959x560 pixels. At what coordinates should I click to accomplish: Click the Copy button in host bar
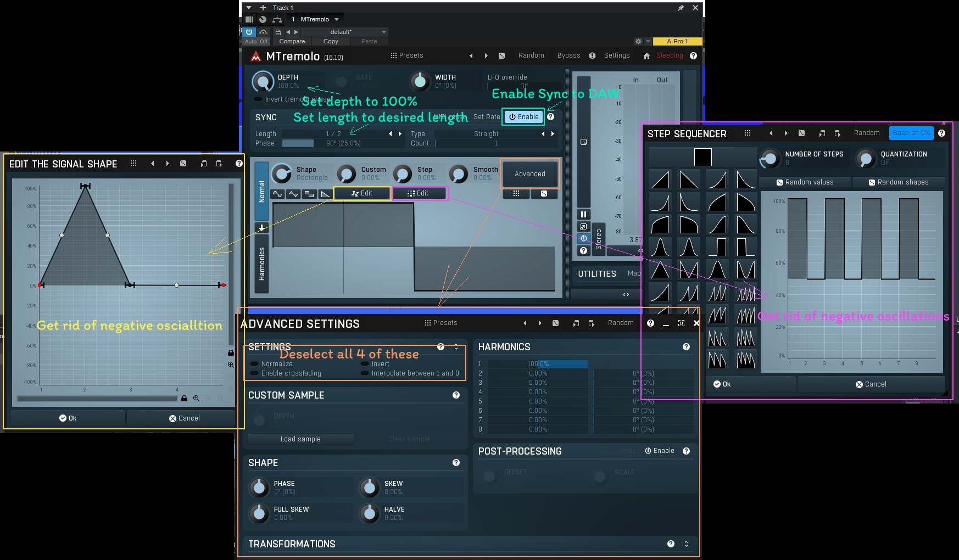tap(331, 41)
